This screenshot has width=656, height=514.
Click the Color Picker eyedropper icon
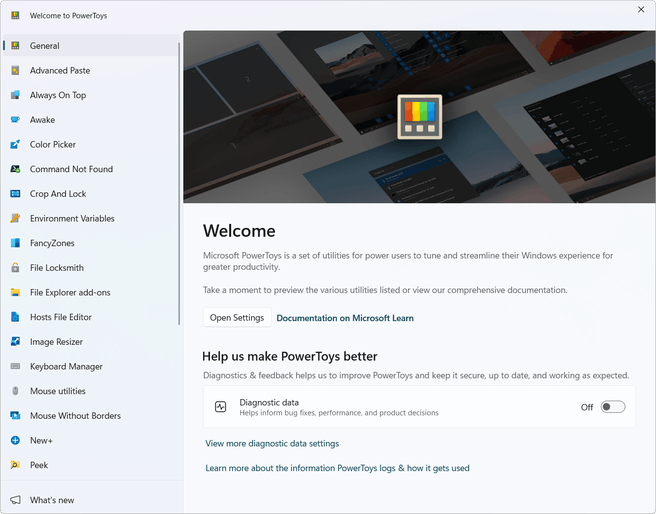tap(15, 144)
